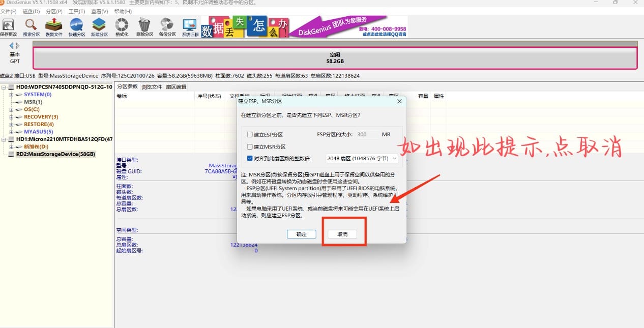Open the 系统迁移 (System Migration) tool
This screenshot has height=328, width=644.
click(x=189, y=26)
